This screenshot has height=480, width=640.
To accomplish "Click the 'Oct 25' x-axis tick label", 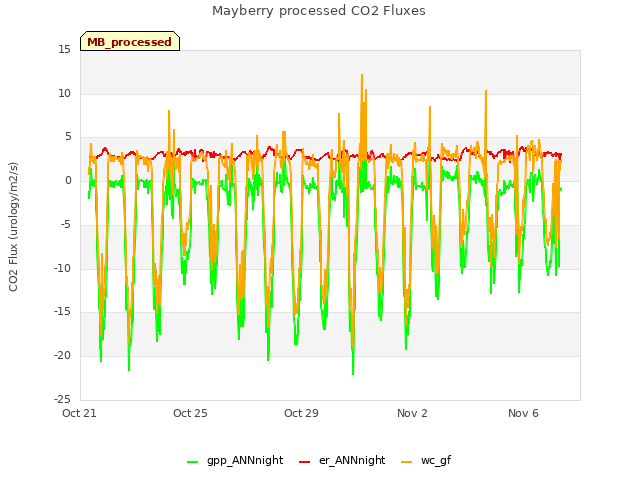I will (x=190, y=413).
